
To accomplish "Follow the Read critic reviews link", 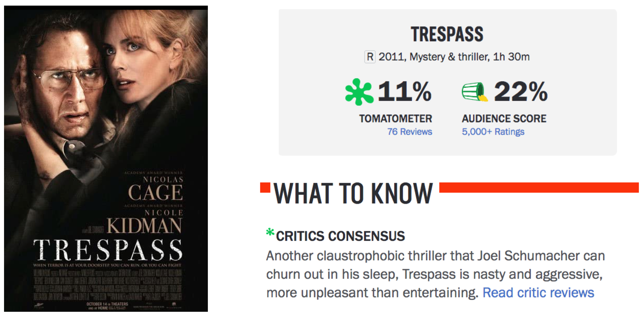I will point(538,292).
